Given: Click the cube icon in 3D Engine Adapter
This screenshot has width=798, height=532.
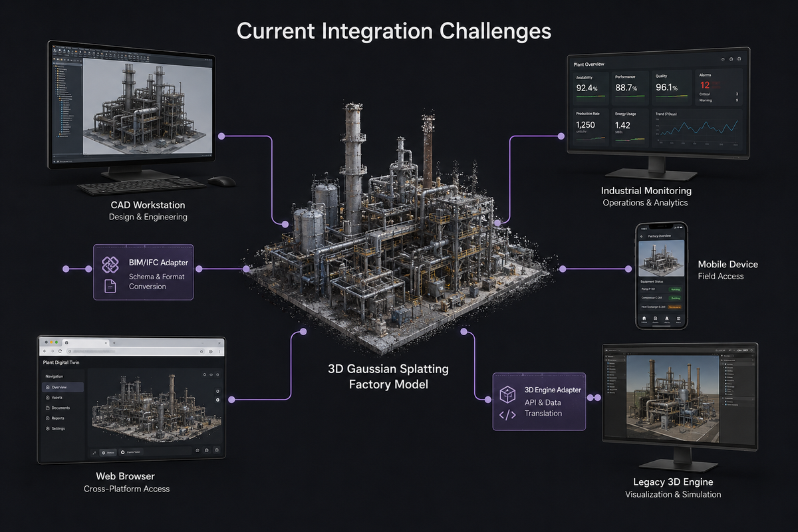Looking at the screenshot, I should (507, 393).
